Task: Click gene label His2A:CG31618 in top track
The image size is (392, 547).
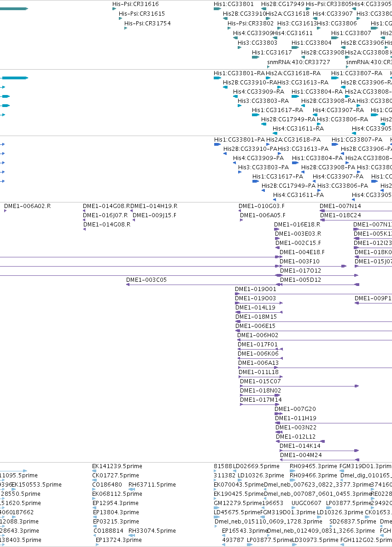Action: [287, 13]
